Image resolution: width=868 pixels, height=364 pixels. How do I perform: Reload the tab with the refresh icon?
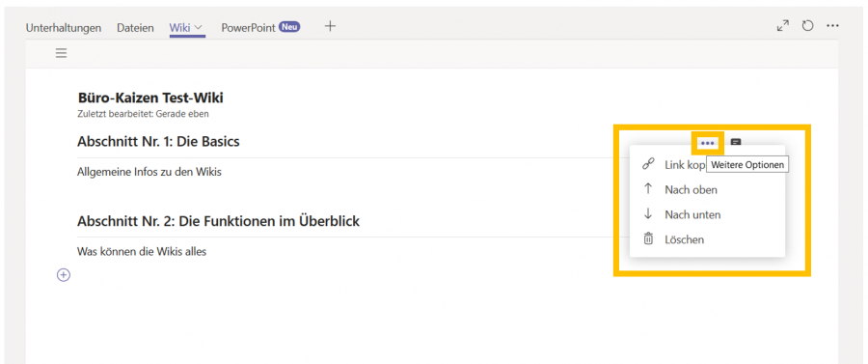pos(807,26)
